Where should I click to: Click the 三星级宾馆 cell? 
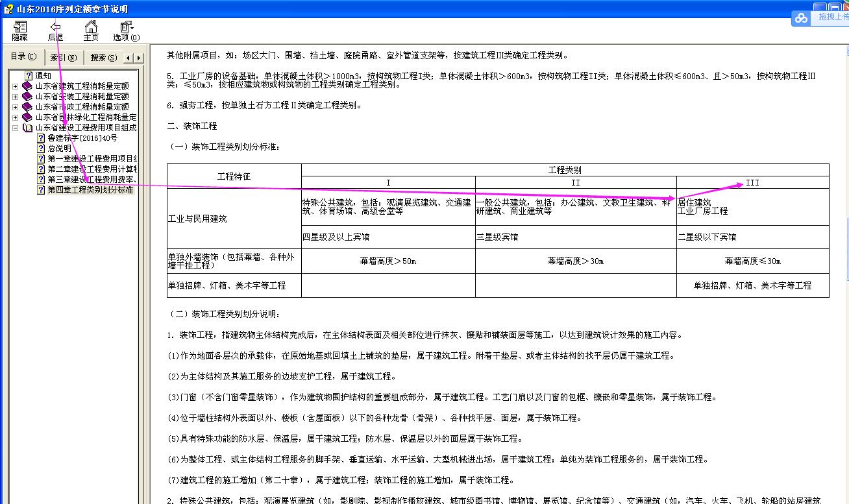click(x=576, y=237)
